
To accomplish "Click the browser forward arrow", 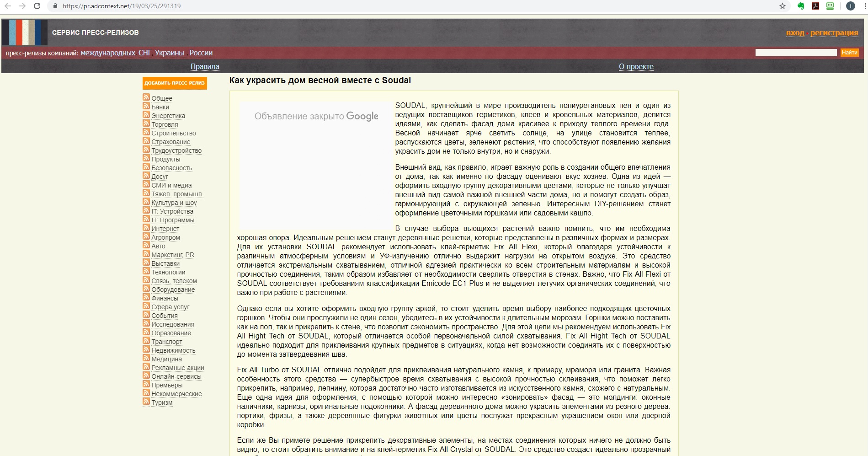I will 22,6.
